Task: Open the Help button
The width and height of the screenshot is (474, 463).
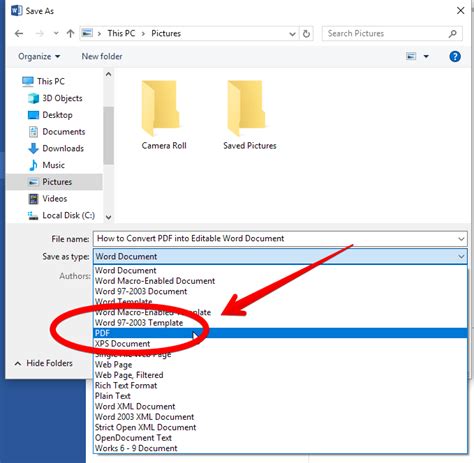Action: tap(455, 56)
